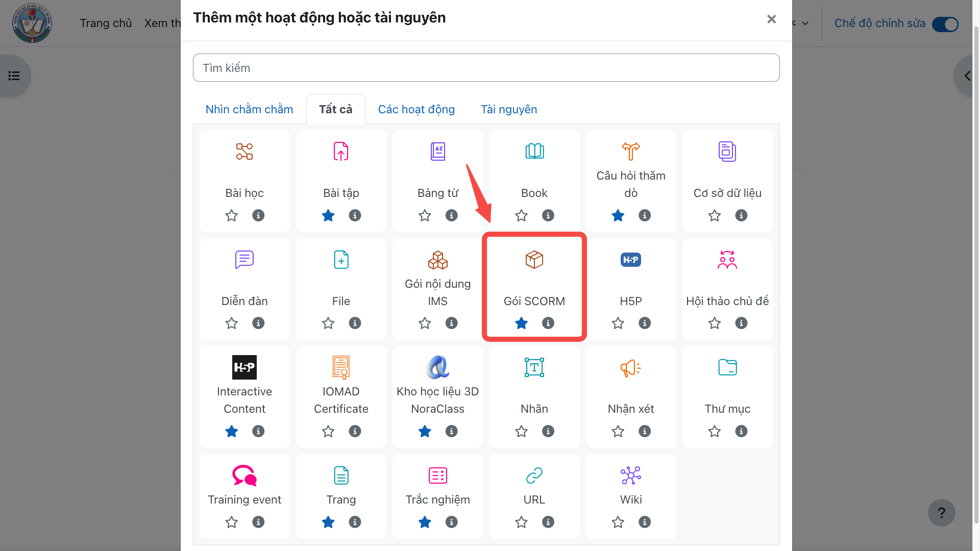This screenshot has height=551, width=980.
Task: Click the page vertical scrollbar
Action: [x=976, y=275]
